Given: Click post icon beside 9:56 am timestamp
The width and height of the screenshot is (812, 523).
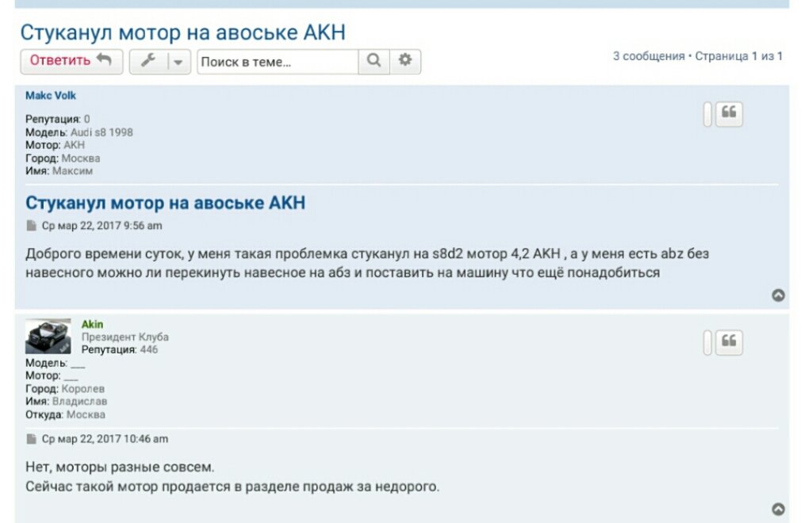Looking at the screenshot, I should coord(32,226).
